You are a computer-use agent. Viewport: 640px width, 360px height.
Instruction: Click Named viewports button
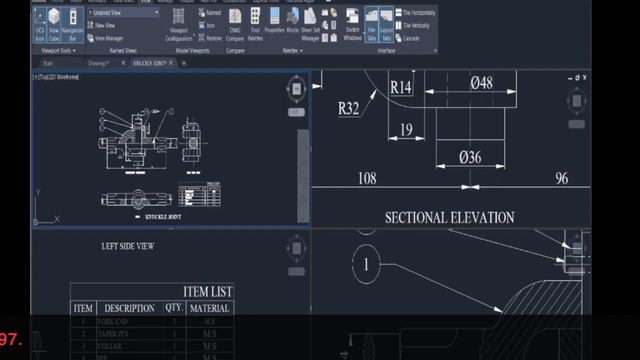(209, 13)
